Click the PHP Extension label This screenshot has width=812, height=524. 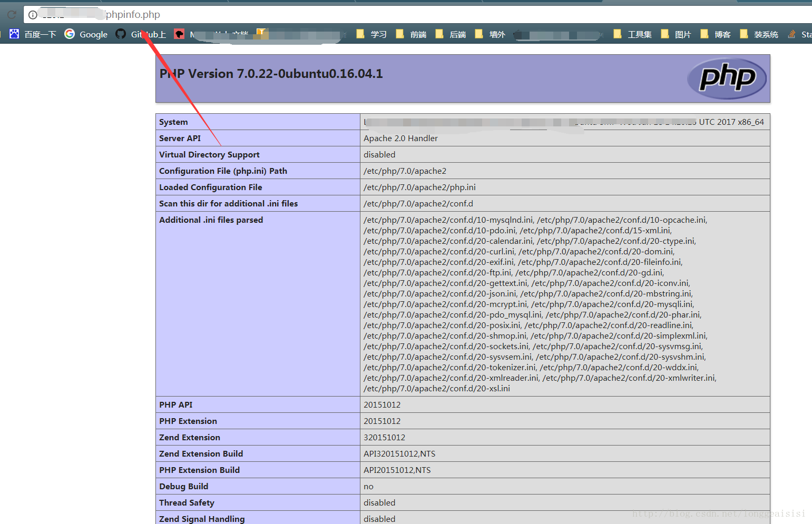coord(188,421)
